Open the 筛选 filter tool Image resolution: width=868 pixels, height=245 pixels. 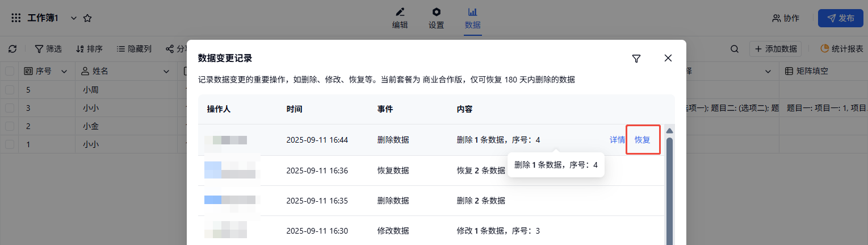(48, 49)
